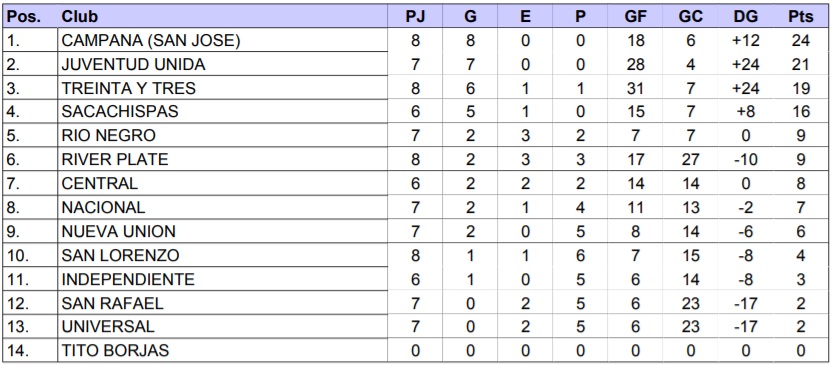The width and height of the screenshot is (832, 365).
Task: Select River Plate's -10 goal difference cell
Action: tap(746, 159)
